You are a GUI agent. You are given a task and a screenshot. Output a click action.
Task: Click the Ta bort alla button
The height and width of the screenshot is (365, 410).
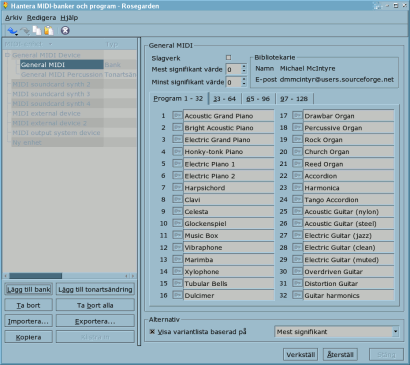click(95, 305)
